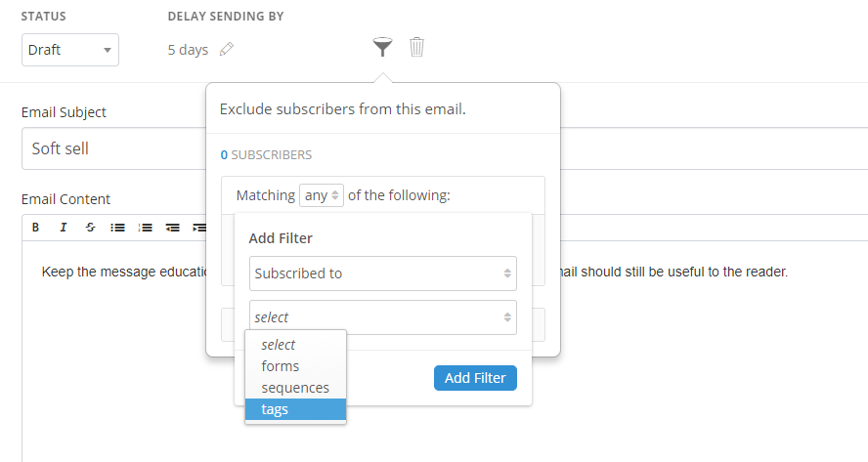This screenshot has height=462, width=868.
Task: Apply strikethrough formatting
Action: [90, 228]
